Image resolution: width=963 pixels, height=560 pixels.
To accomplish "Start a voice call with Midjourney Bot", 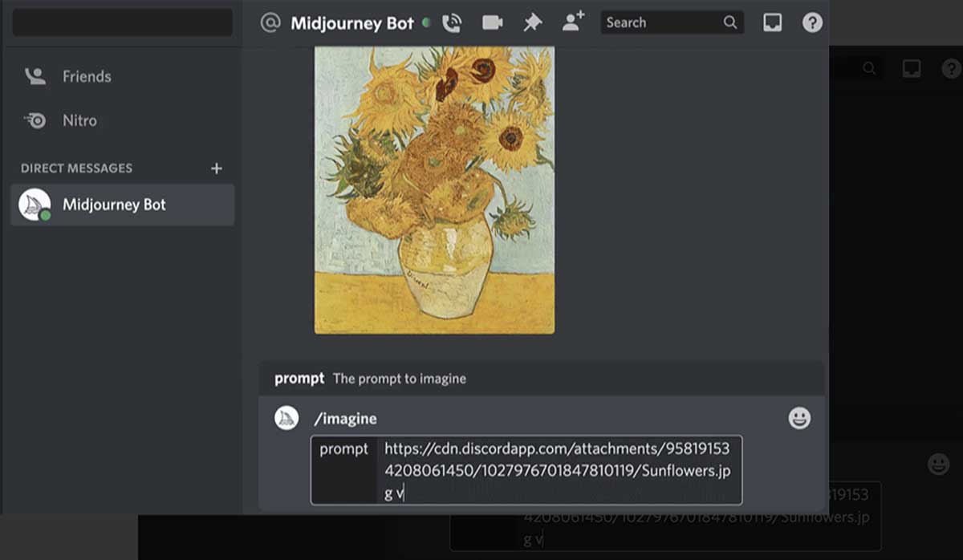I will click(x=452, y=22).
